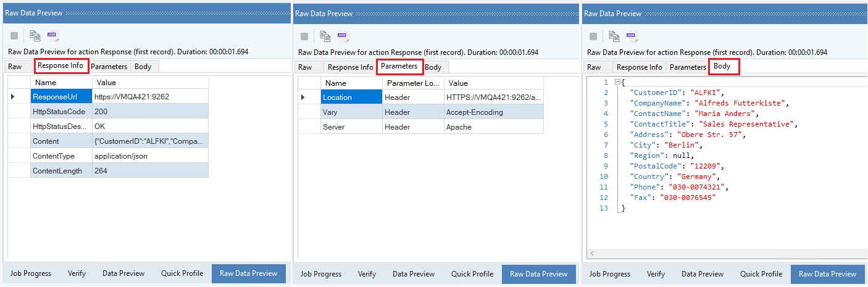Switch to the Response Info tab in the left panel
Viewport: 868px width, 287px height.
(x=61, y=66)
